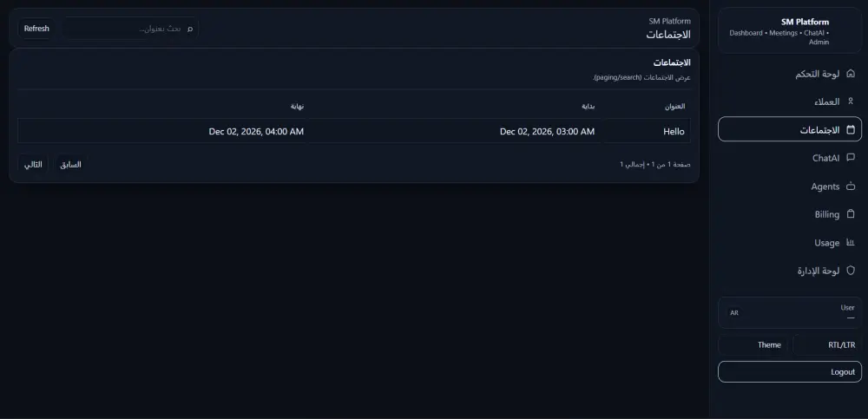Click the AR language badge
This screenshot has height=419, width=868.
pos(734,312)
